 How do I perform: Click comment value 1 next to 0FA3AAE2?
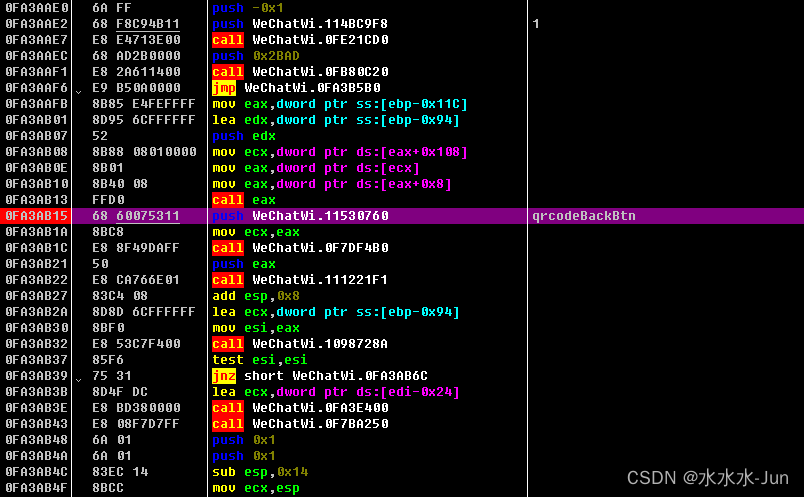point(536,24)
